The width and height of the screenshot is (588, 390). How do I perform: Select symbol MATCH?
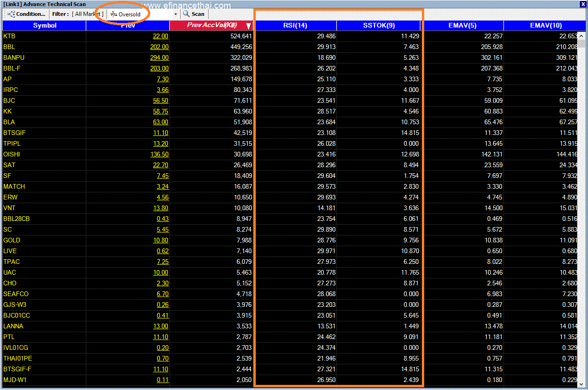coord(14,186)
